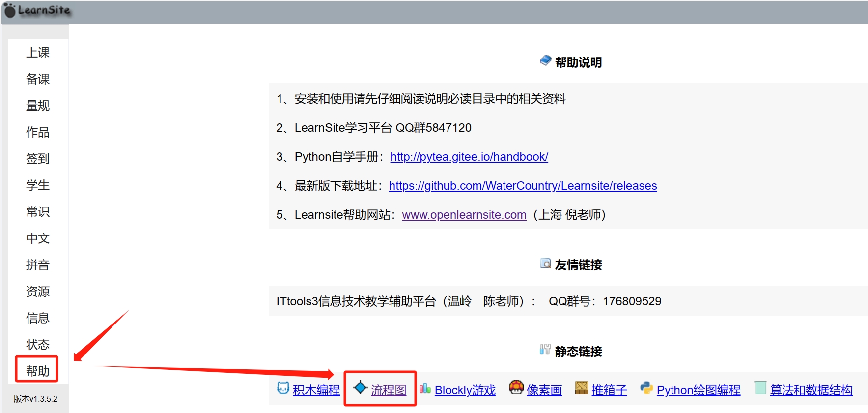Image resolution: width=868 pixels, height=413 pixels.
Task: Select 中文 in the sidebar
Action: pos(38,238)
